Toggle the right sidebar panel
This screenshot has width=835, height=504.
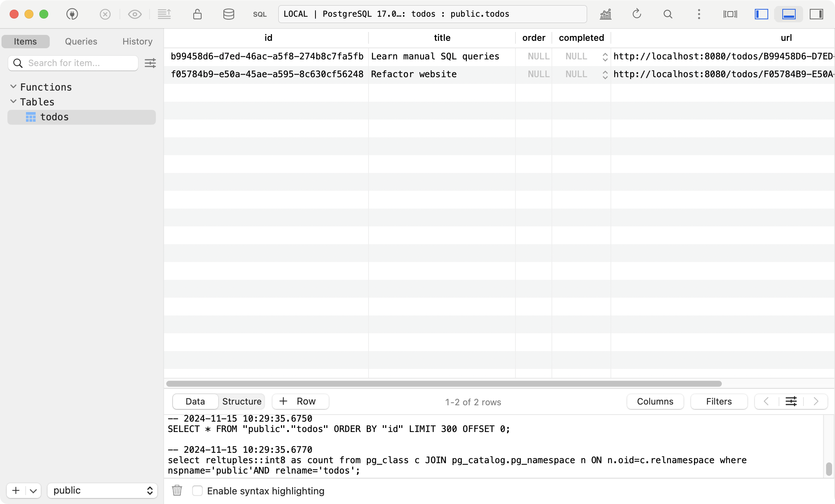click(816, 14)
